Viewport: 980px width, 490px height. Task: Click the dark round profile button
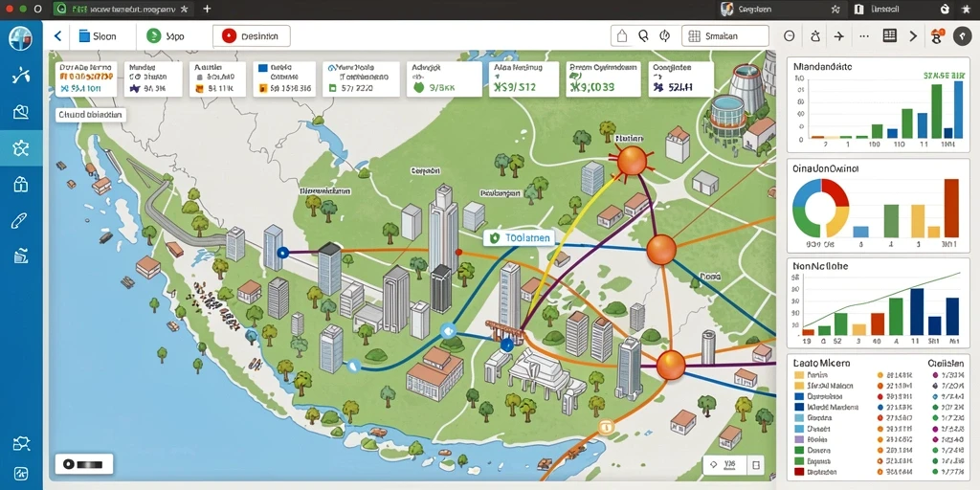coord(961,36)
